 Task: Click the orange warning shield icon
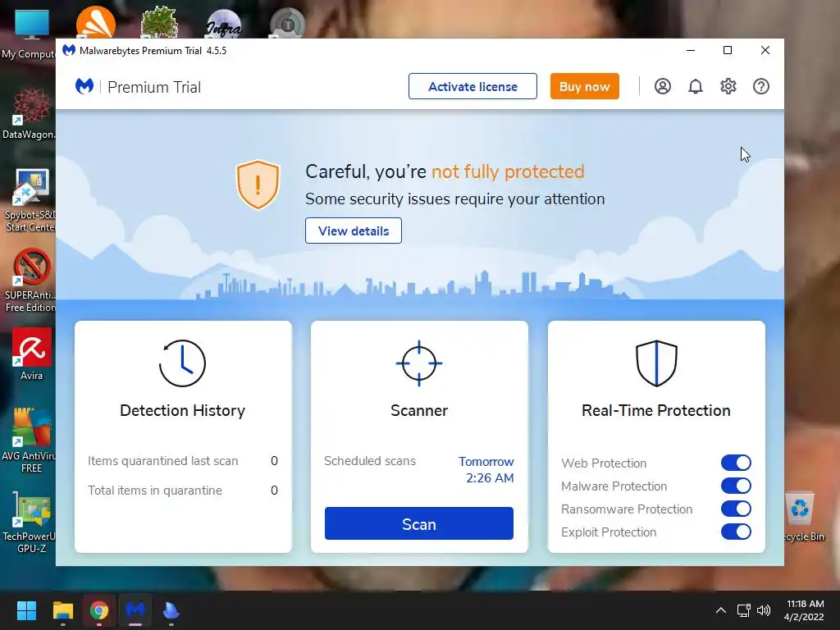click(258, 185)
